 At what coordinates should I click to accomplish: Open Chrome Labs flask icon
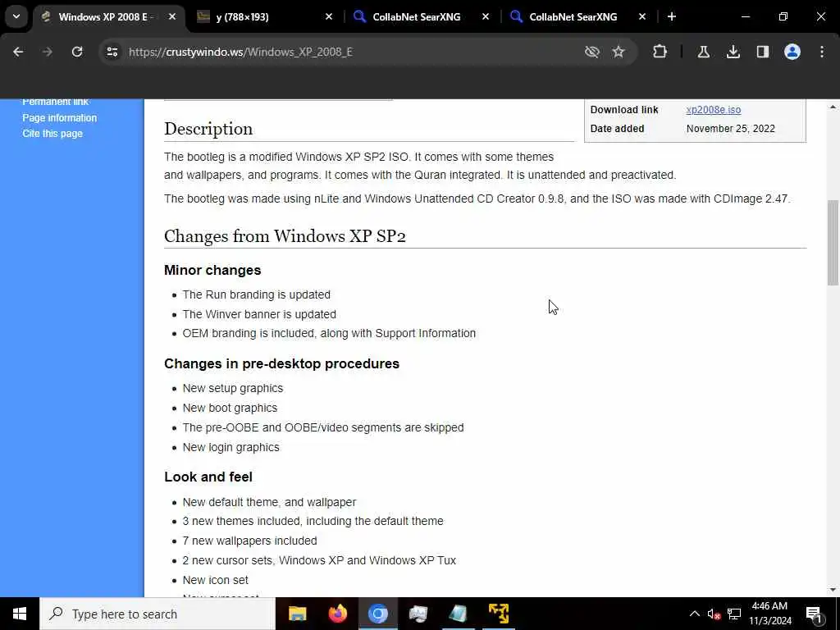[703, 52]
